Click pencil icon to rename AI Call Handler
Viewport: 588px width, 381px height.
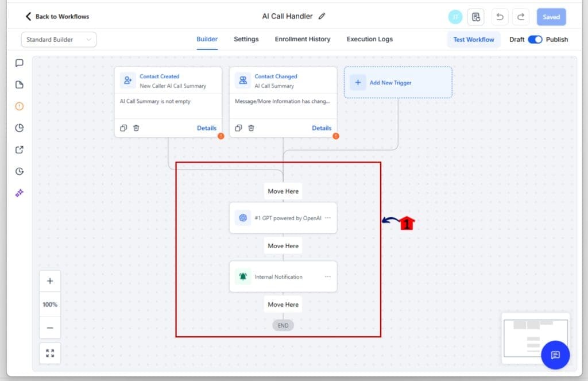pos(322,16)
